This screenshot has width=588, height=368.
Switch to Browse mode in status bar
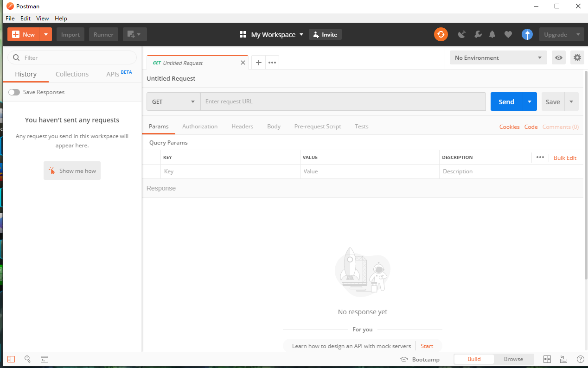(513, 359)
